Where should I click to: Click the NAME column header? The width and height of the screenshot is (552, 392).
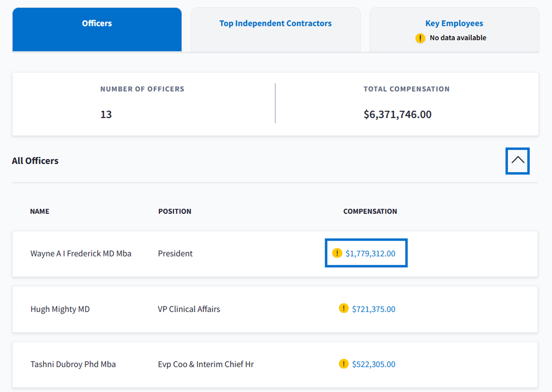coord(40,211)
